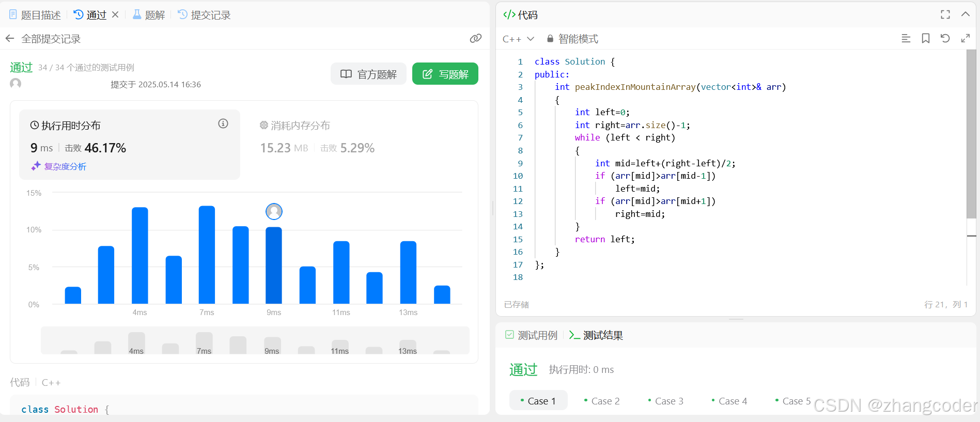Click the 官方题解 button
The image size is (980, 422).
[368, 74]
